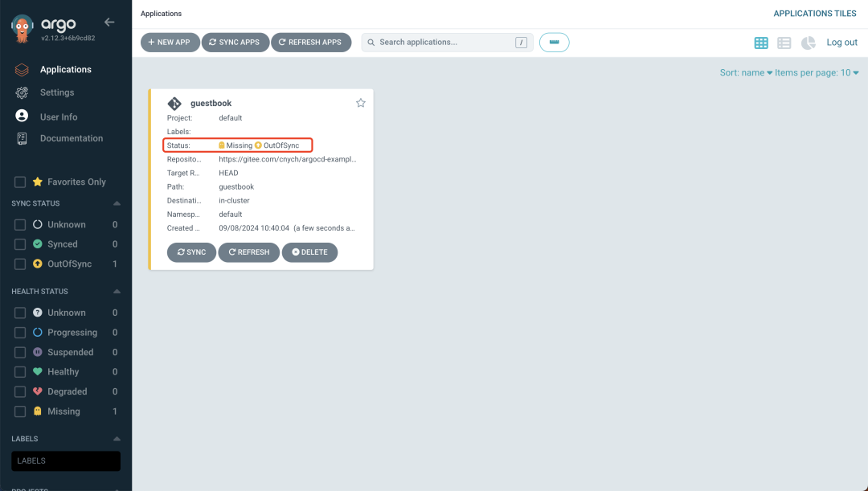Image resolution: width=868 pixels, height=491 pixels.
Task: Click the SYNC APPS button
Action: pos(235,42)
